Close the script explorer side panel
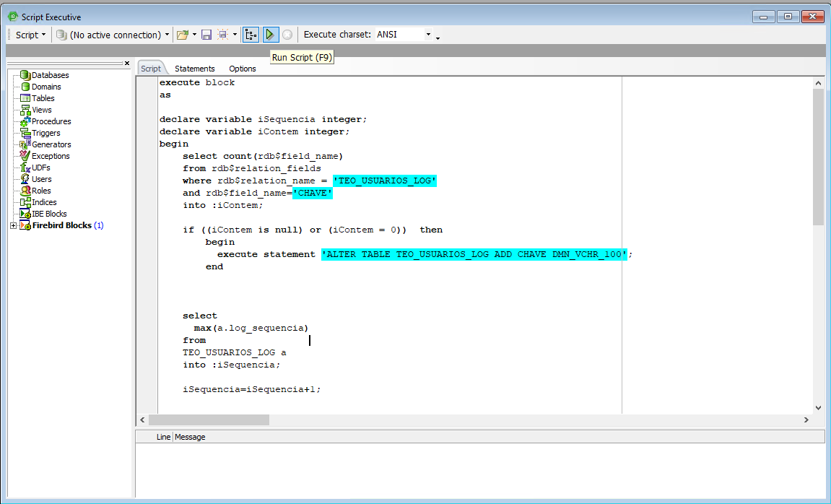 tap(126, 63)
